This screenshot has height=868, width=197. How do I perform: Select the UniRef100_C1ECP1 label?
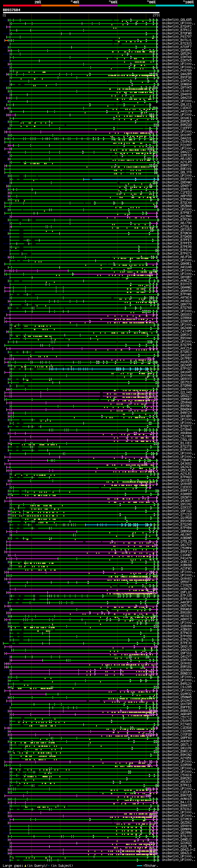point(177,793)
